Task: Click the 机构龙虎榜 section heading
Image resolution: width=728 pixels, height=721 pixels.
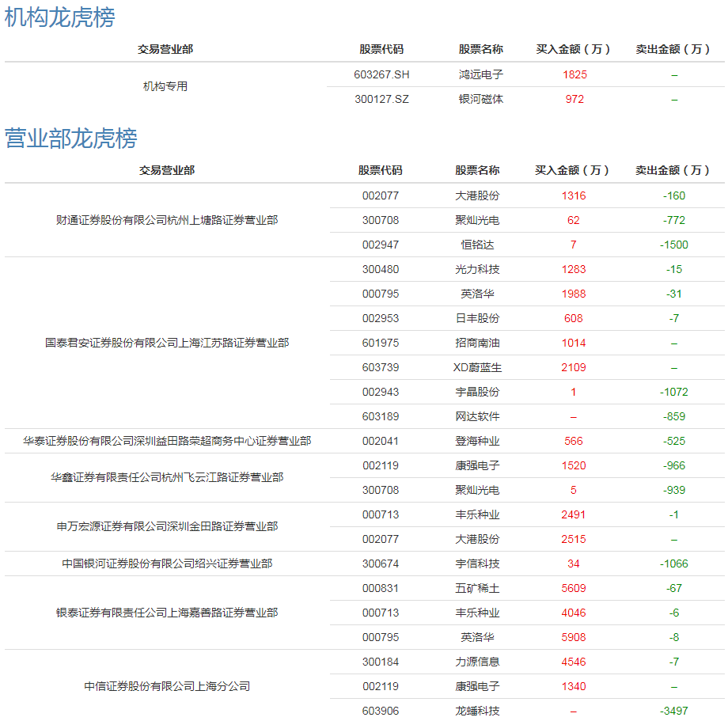Action: tap(60, 17)
